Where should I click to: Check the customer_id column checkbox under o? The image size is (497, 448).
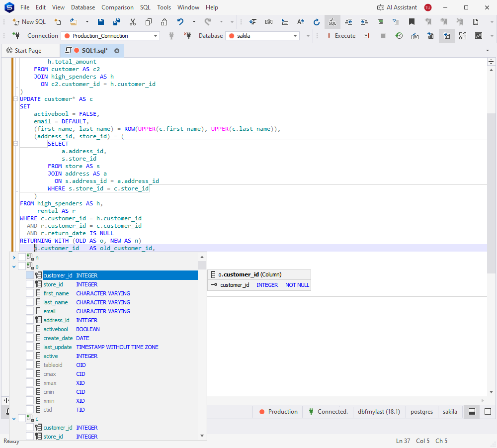pos(30,275)
